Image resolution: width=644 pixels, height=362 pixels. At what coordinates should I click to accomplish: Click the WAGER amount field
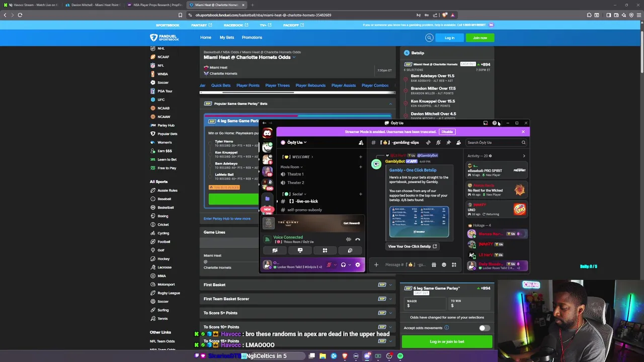[x=425, y=304]
